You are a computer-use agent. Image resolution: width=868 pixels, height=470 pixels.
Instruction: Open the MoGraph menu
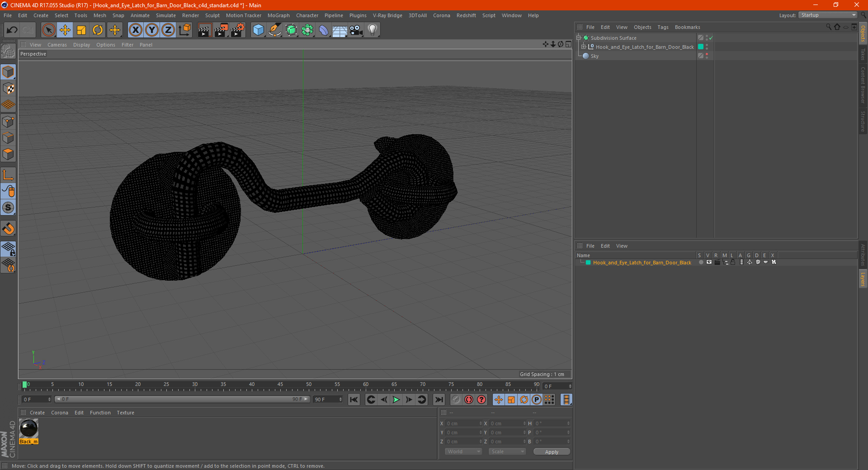tap(278, 15)
